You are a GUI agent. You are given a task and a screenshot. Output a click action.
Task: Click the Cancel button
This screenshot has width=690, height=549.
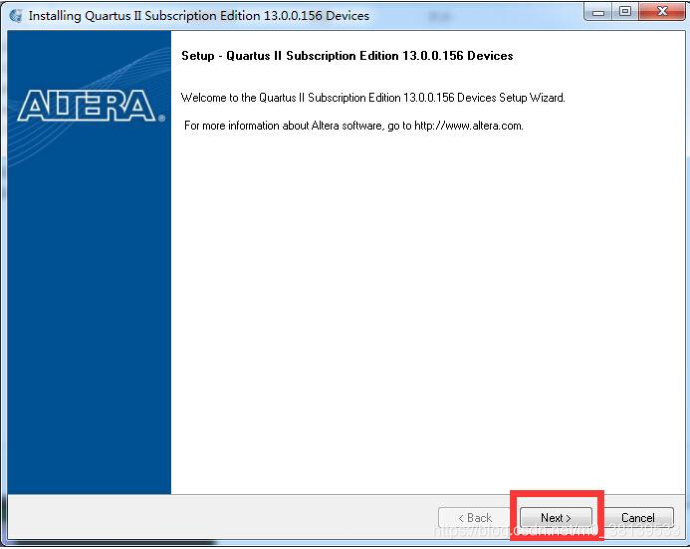638,517
